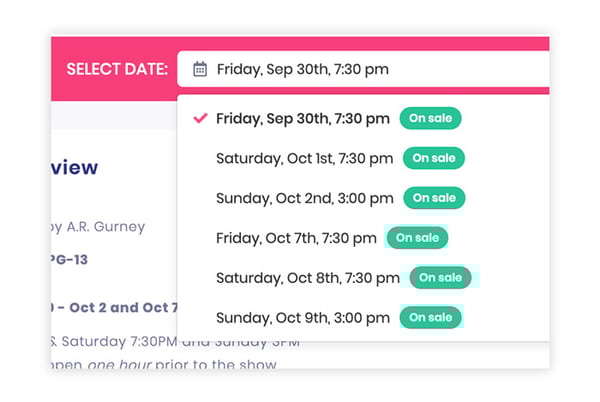Click On sale badge next to Oct 8th
This screenshot has width=600, height=402.
pos(440,277)
